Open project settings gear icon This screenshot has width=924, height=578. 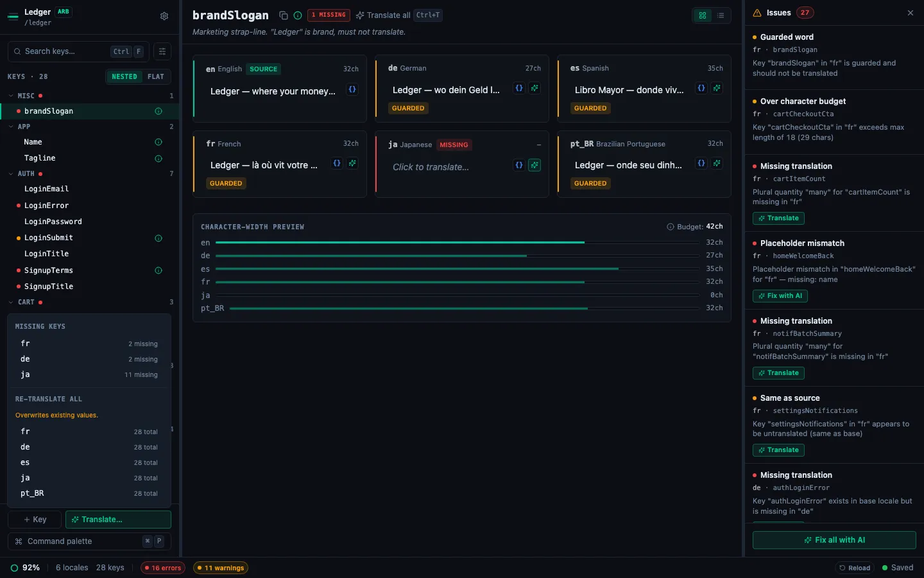click(x=164, y=16)
